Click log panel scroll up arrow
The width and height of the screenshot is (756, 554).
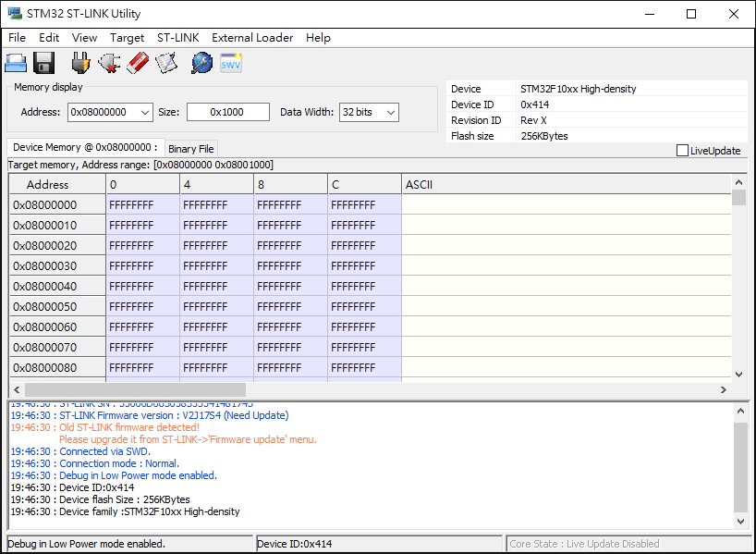coord(740,411)
